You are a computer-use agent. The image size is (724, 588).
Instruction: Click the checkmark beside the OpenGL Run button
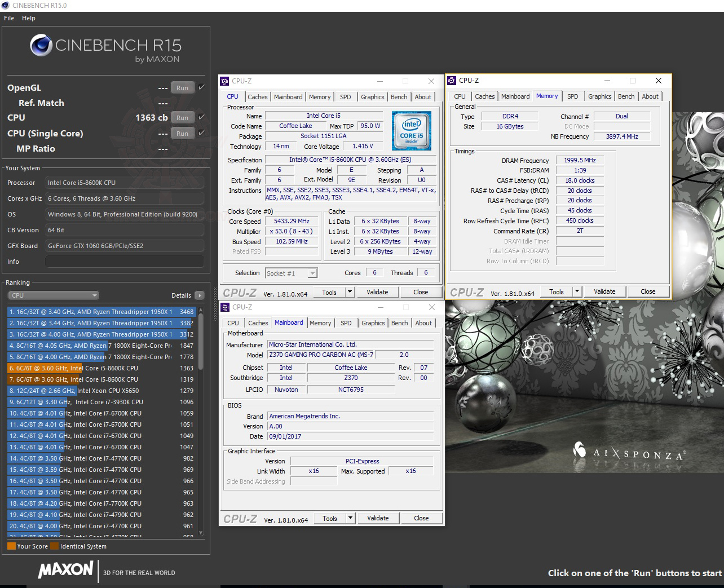(201, 87)
